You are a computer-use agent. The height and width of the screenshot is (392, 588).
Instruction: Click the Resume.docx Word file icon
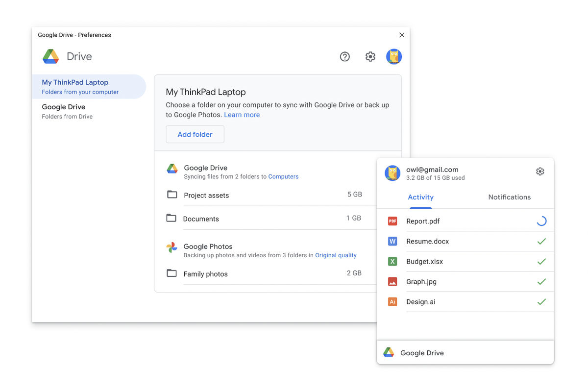pyautogui.click(x=392, y=242)
